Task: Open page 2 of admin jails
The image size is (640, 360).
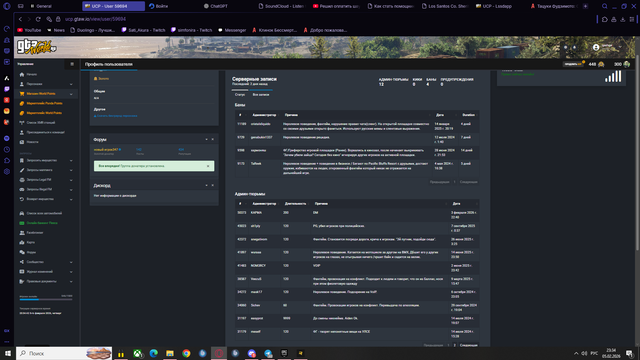Action: (455, 345)
